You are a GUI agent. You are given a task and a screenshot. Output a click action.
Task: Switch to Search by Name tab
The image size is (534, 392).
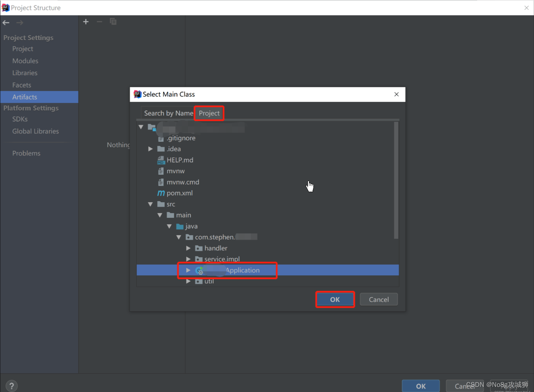[168, 113]
